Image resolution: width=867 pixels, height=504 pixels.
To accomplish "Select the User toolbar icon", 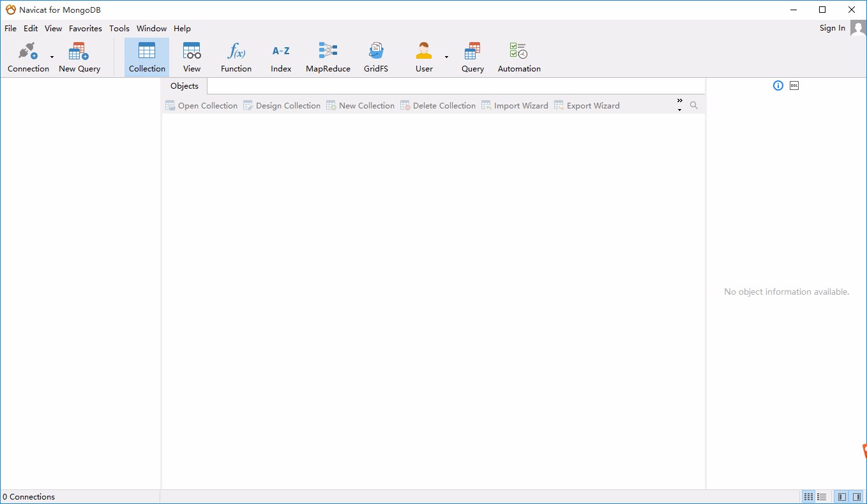I will pyautogui.click(x=424, y=57).
